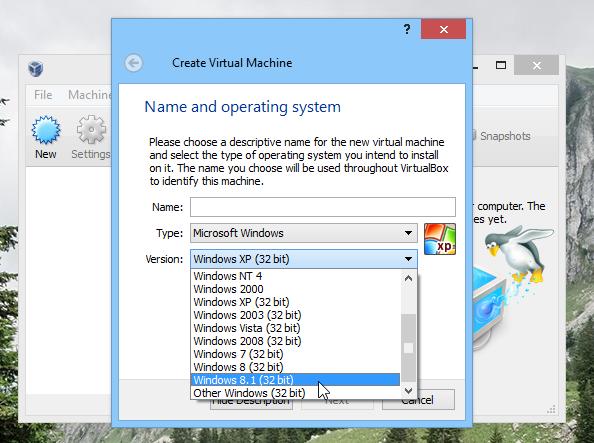
Task: Click the Cancel button in the wizard
Action: click(418, 400)
